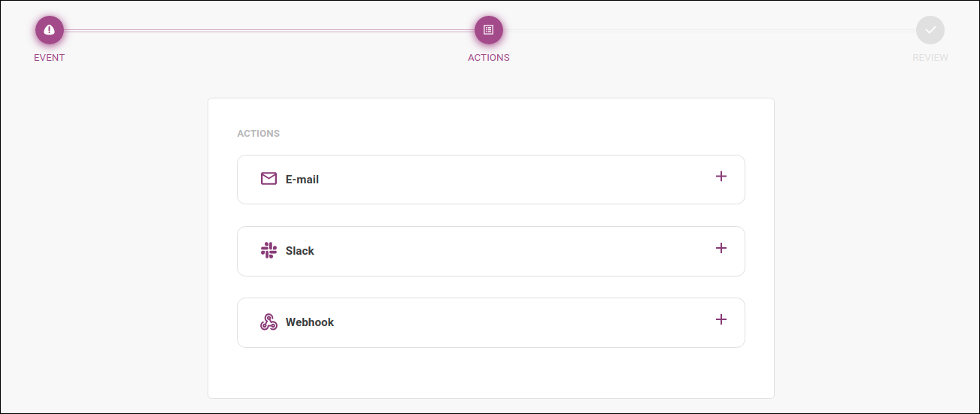The width and height of the screenshot is (980, 414).
Task: Click the empty area of E-mail card
Action: [511, 180]
